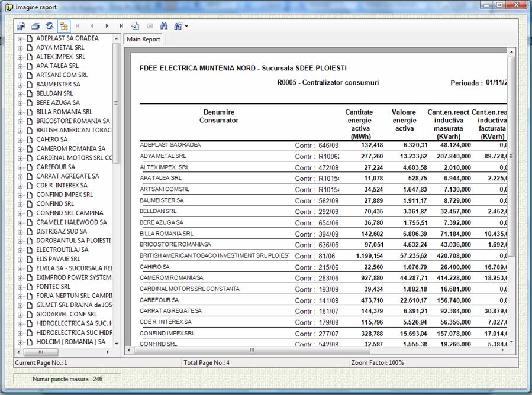Image resolution: width=532 pixels, height=395 pixels.
Task: Click BRITISH AMERICAN TOBACO INVESTIMENT report row name
Action: [x=214, y=255]
